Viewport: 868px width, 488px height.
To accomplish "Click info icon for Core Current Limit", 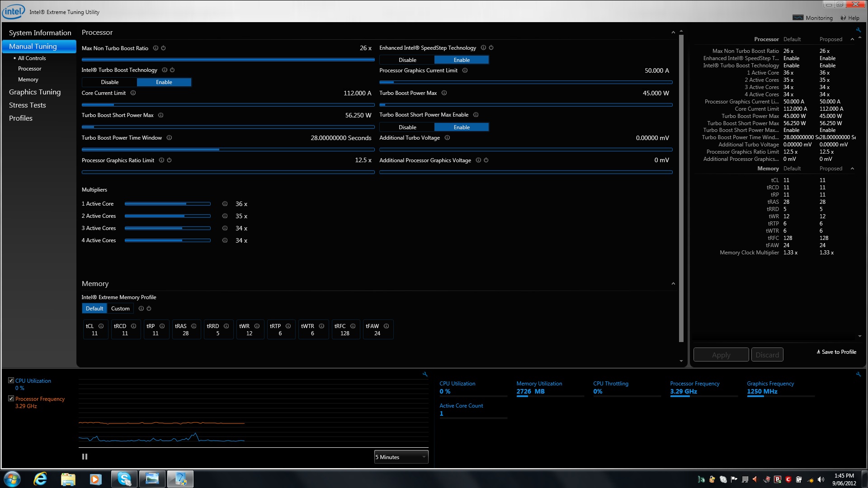I will coord(133,93).
